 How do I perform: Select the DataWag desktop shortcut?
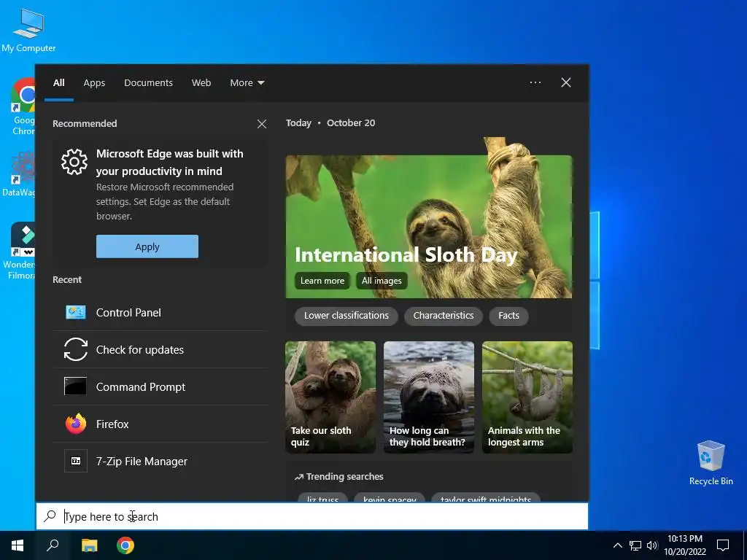click(x=19, y=174)
